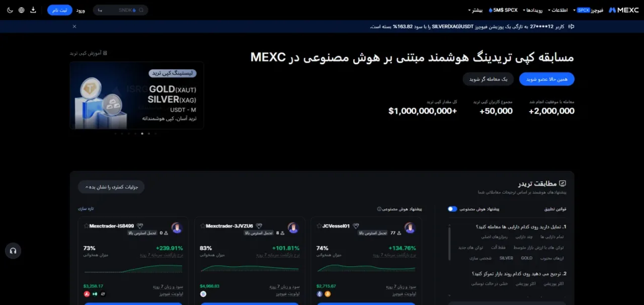Expand the رویدادها dropdown menu
Screen dimensions: 644x305
click(534, 10)
